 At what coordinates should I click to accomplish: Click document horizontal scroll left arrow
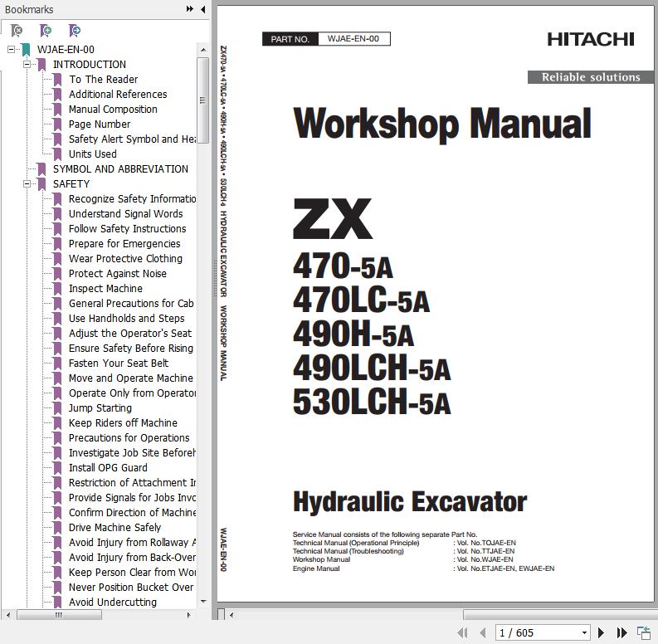(x=232, y=615)
